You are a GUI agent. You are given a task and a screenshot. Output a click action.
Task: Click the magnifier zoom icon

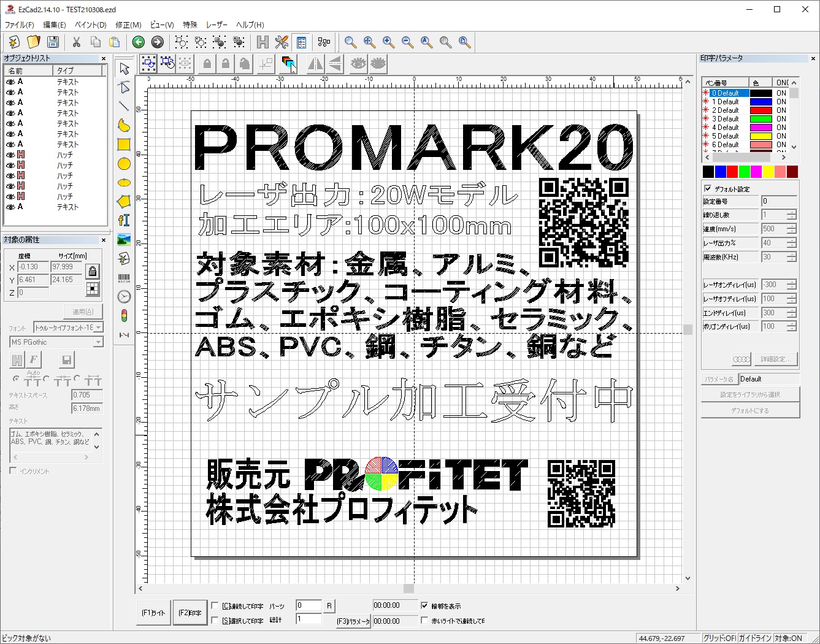pos(350,42)
